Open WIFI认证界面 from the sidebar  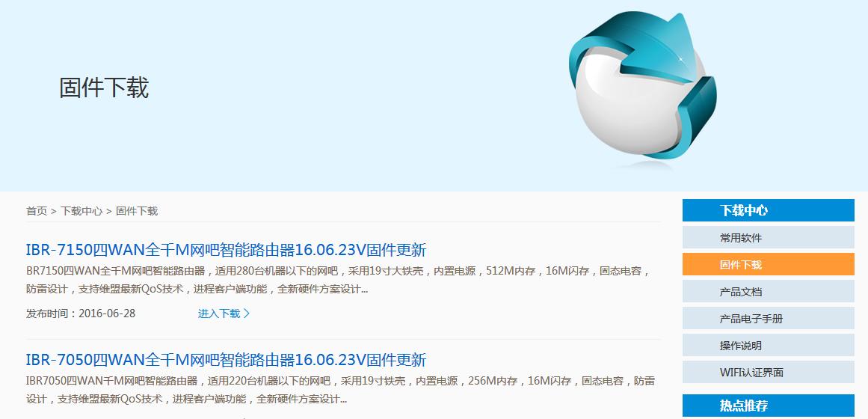769,373
